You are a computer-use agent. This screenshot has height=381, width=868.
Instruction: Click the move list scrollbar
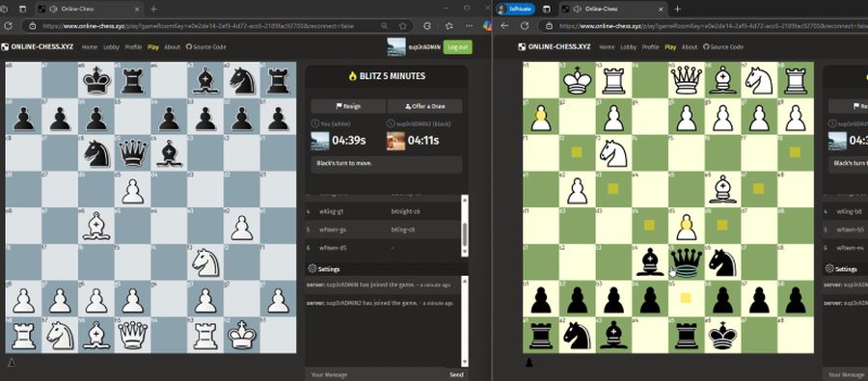point(465,226)
